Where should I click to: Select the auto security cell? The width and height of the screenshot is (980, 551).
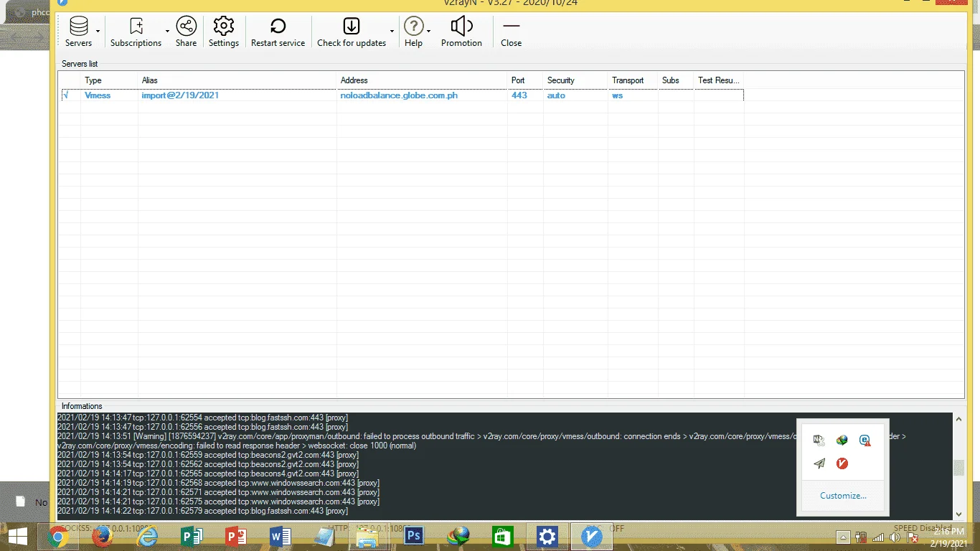click(556, 95)
